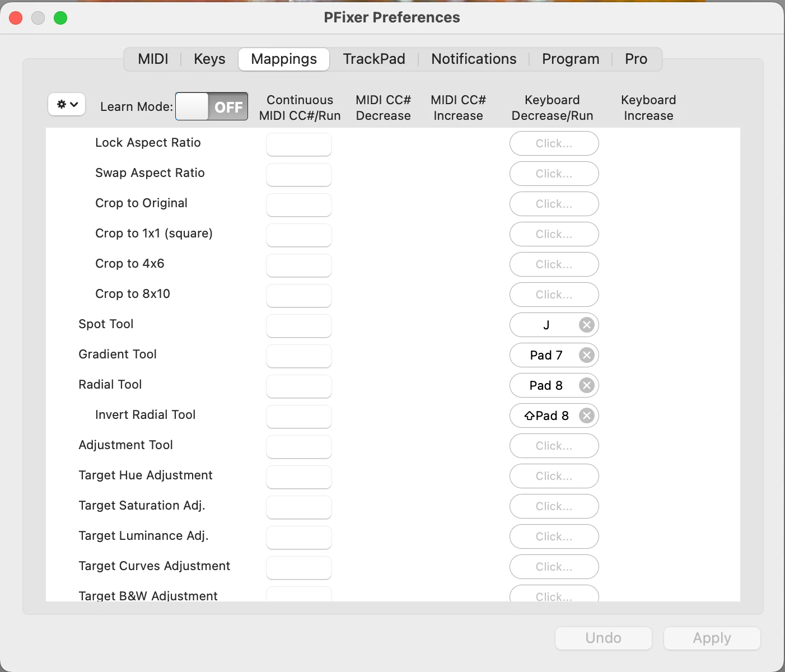Set keyboard shortcut for Crop to 8x10
Screen dimensions: 785x672
[554, 295]
